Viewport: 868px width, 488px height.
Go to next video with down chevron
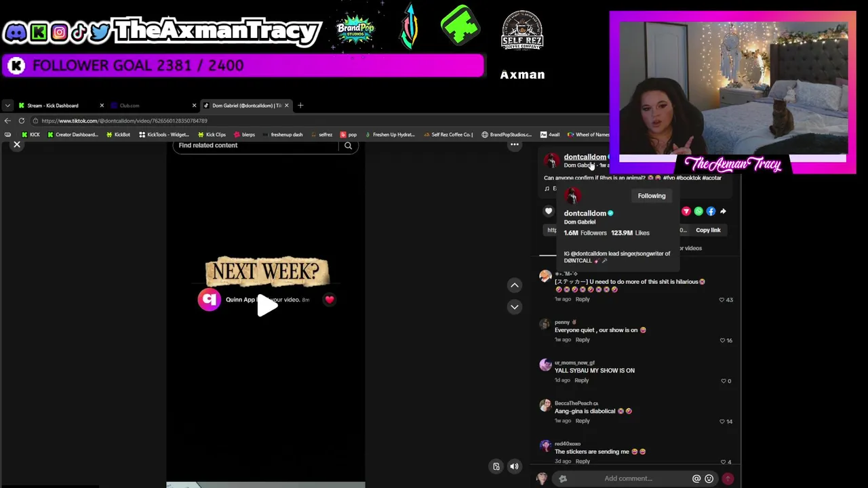515,307
